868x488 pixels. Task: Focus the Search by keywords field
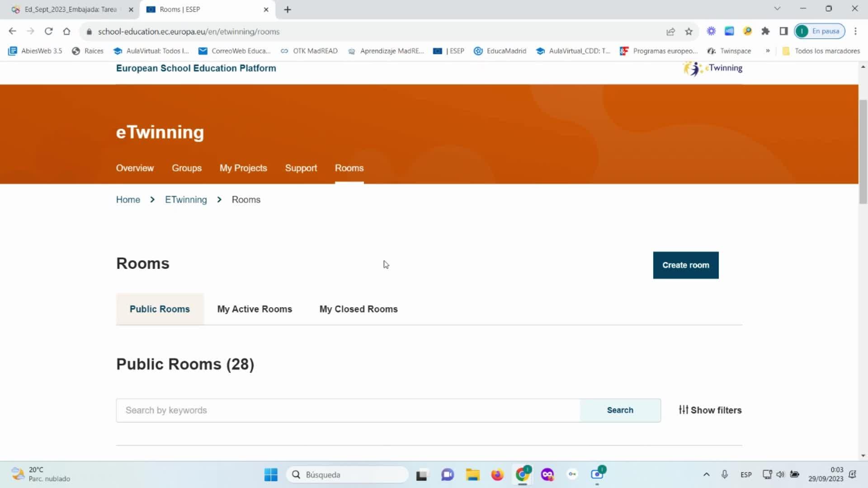click(348, 410)
